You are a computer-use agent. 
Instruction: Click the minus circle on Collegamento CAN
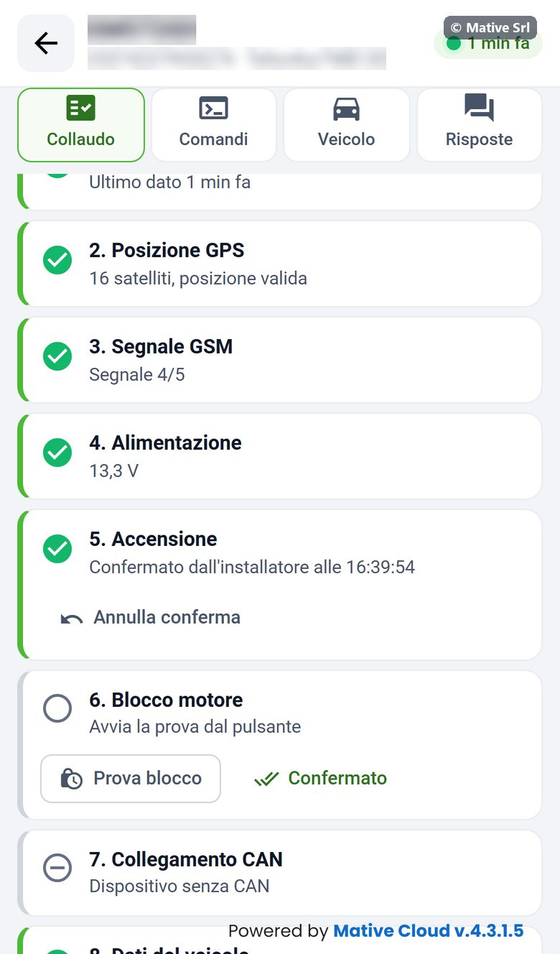coord(57,869)
